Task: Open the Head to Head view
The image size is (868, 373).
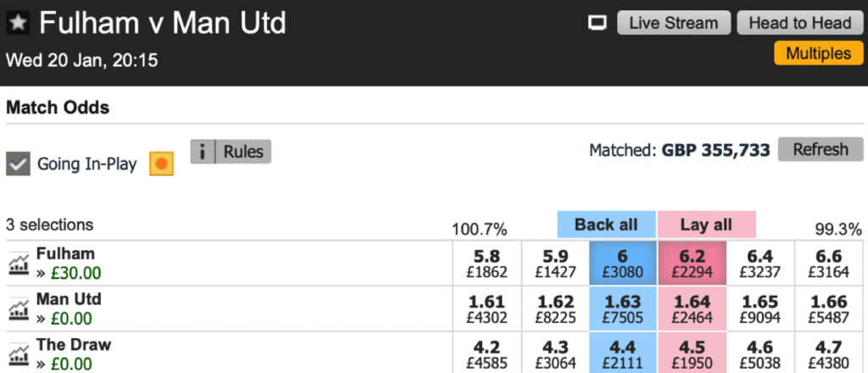Action: [798, 23]
